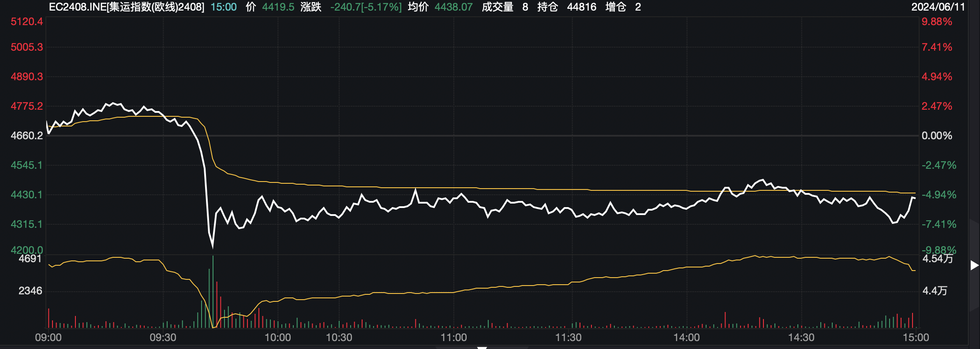
Task: Click the open interest value 44816
Action: point(582,7)
